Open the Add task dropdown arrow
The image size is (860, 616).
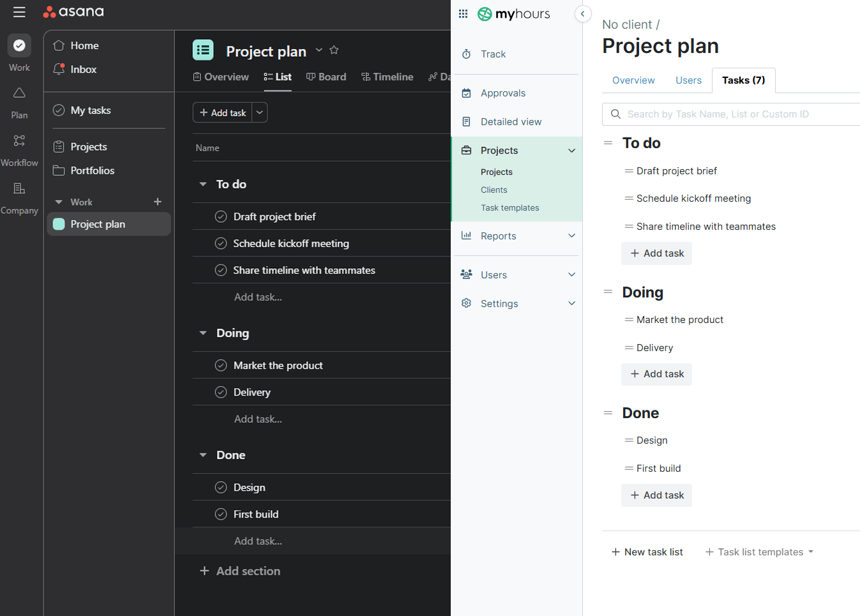click(259, 112)
